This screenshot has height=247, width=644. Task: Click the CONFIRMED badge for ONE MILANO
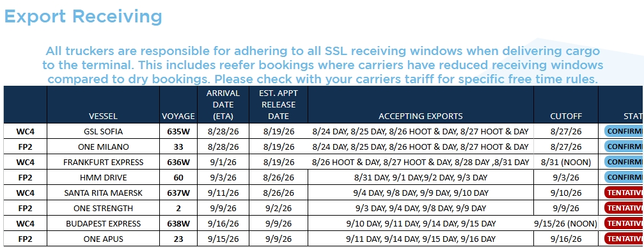click(x=624, y=147)
